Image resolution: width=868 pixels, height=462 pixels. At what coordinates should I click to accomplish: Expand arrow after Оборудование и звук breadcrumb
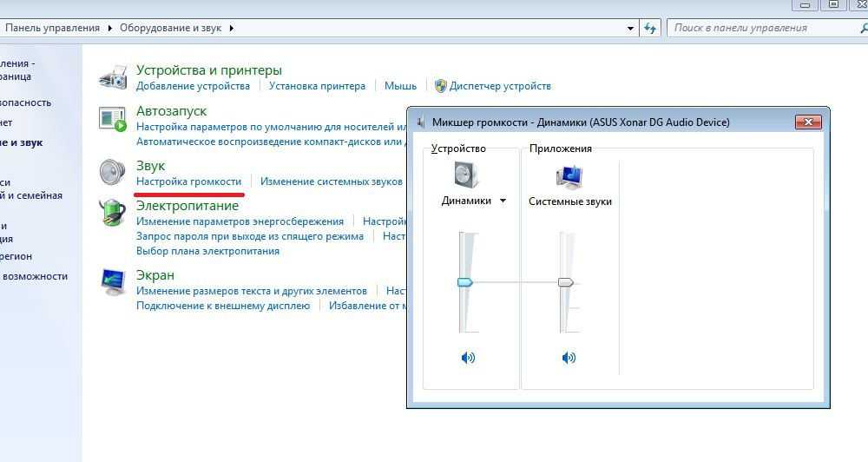click(232, 28)
